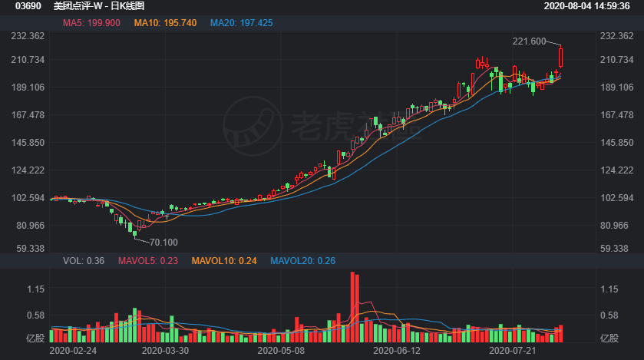
Task: Click the stock code 03690
Action: [x=28, y=6]
